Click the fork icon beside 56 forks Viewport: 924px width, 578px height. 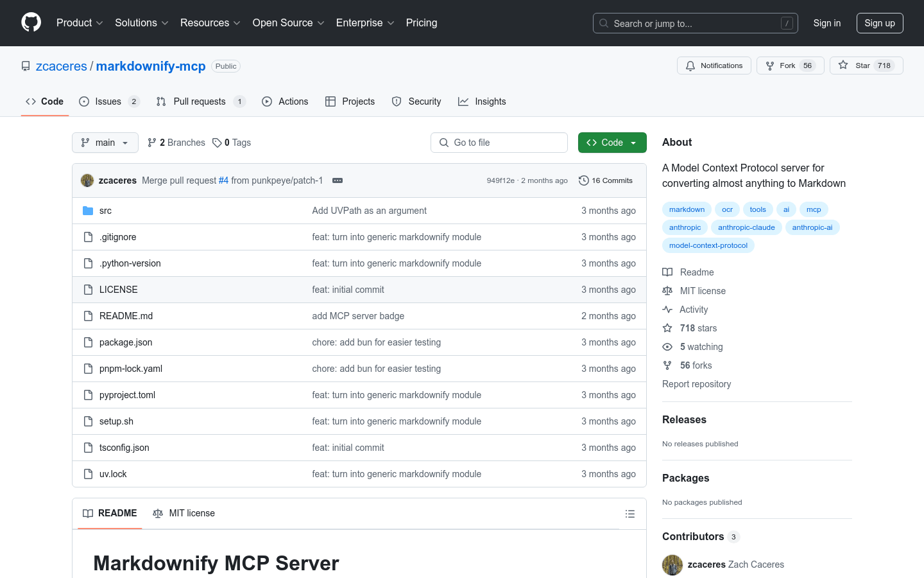coord(667,365)
